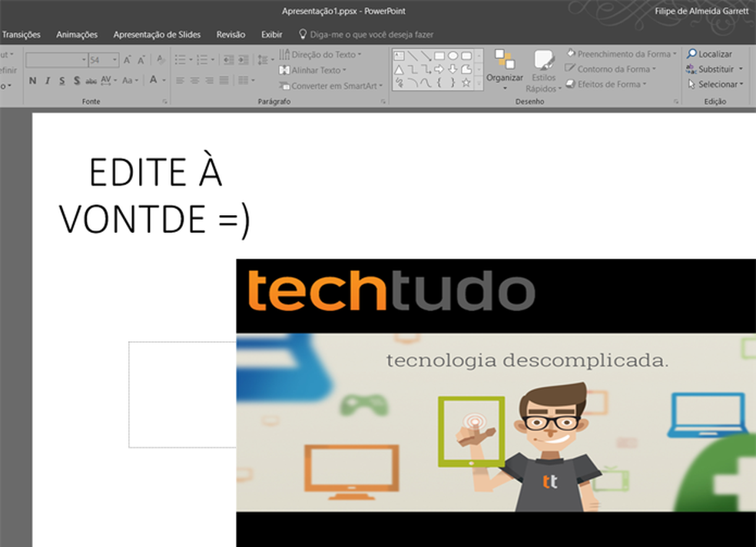
Task: Align text right
Action: click(209, 81)
